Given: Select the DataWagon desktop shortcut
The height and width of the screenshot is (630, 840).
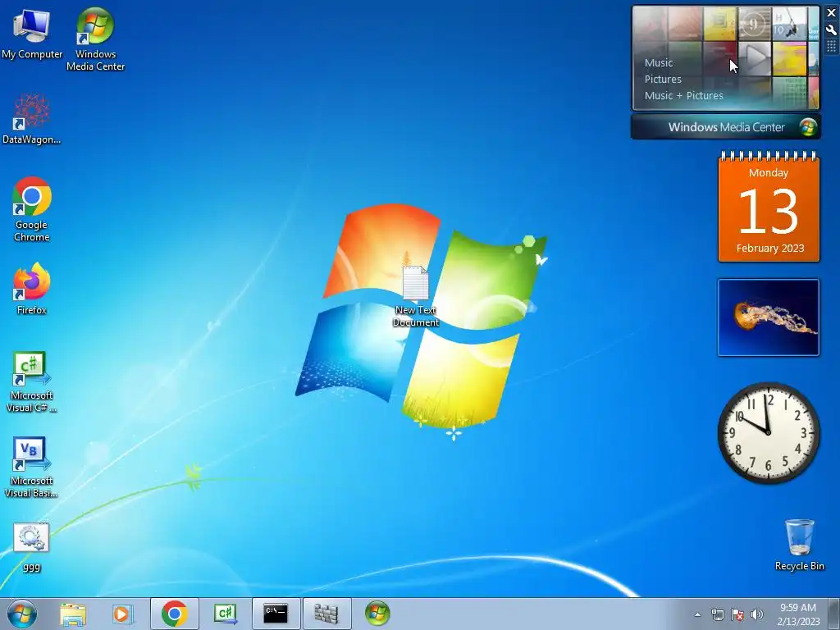Looking at the screenshot, I should pos(32,119).
